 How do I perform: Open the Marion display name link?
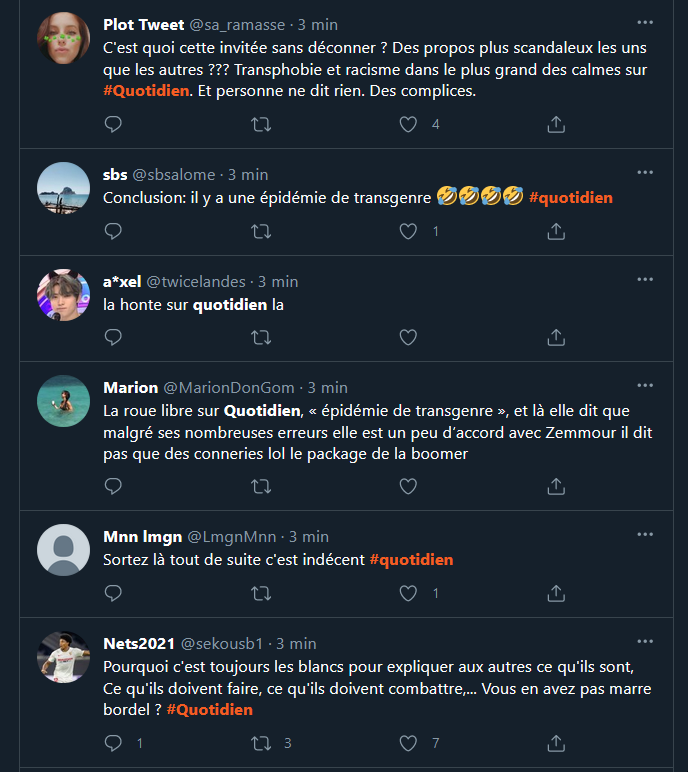coord(131,388)
